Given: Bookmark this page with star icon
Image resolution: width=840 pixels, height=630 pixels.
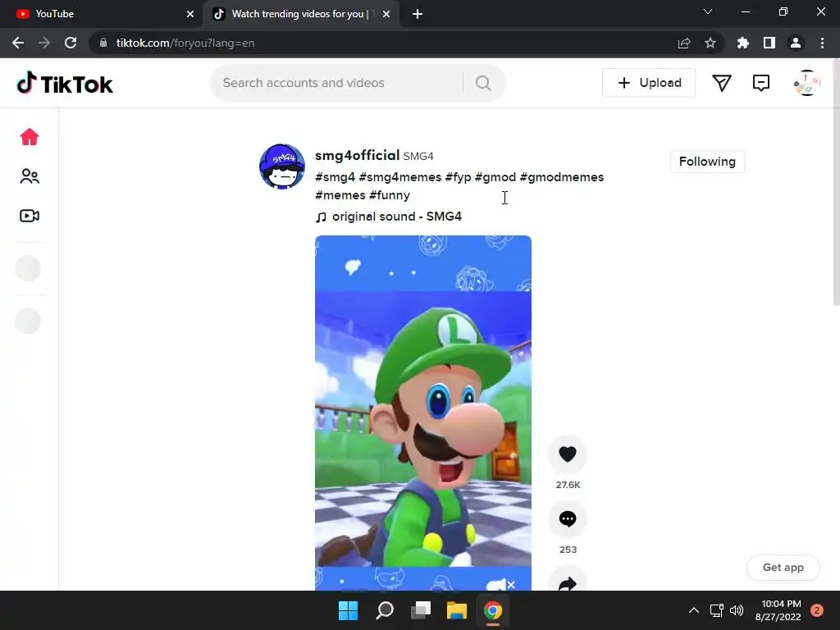Looking at the screenshot, I should tap(710, 43).
